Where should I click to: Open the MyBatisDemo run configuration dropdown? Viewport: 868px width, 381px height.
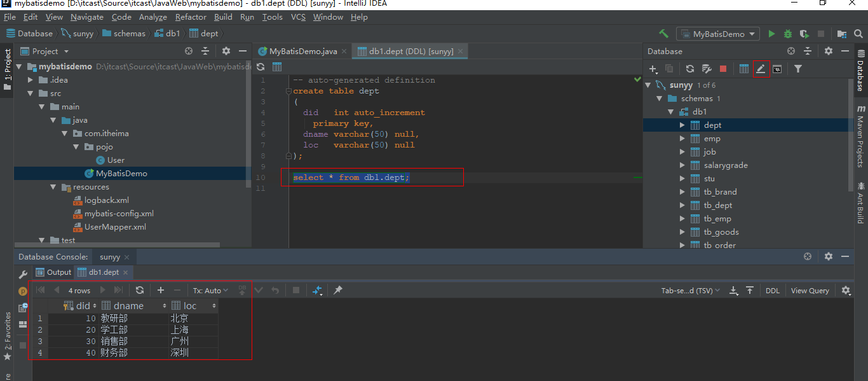(x=718, y=34)
